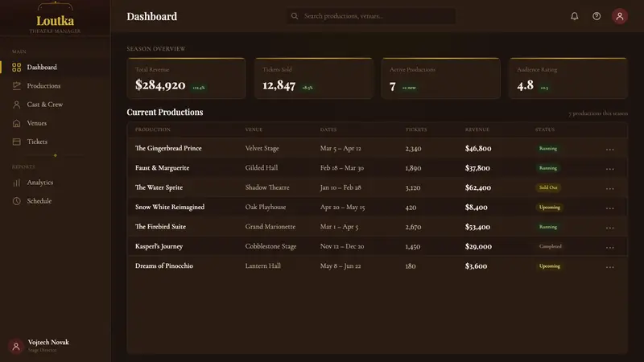Open Analytics under Reports

pyautogui.click(x=55, y=183)
